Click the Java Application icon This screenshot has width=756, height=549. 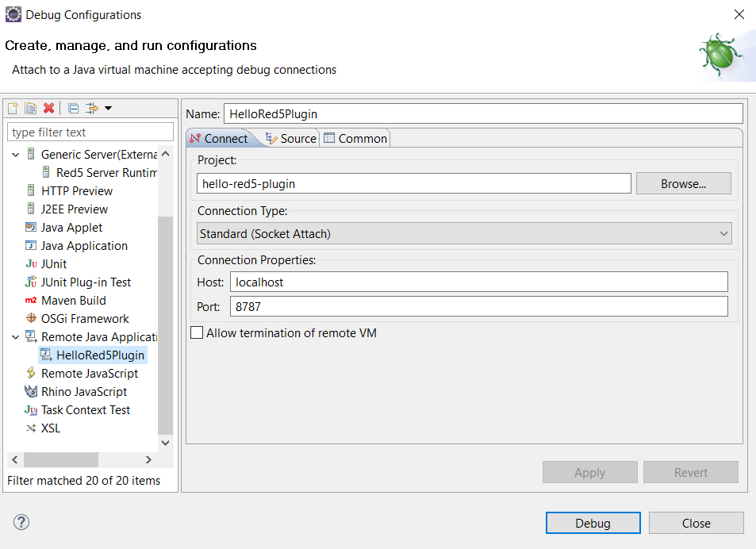tap(31, 246)
